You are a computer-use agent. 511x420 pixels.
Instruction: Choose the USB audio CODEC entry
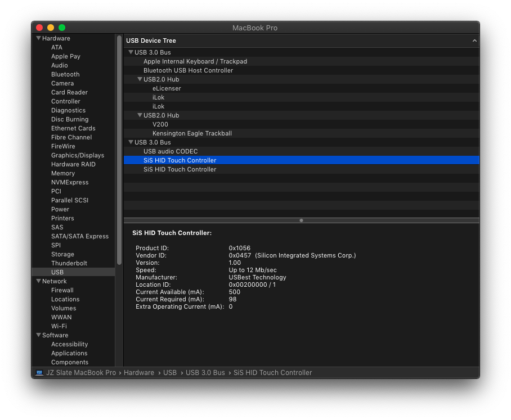point(171,151)
